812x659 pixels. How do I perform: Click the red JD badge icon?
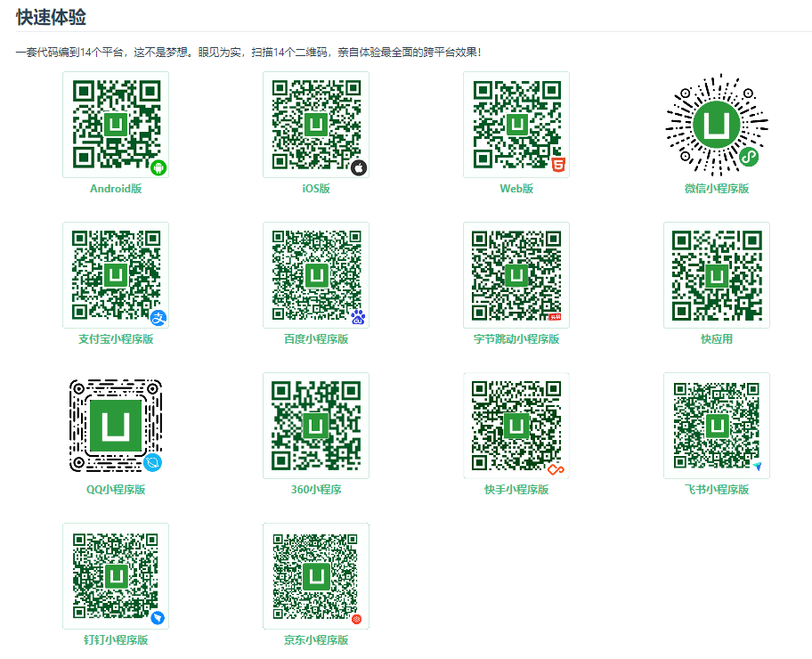tap(356, 619)
